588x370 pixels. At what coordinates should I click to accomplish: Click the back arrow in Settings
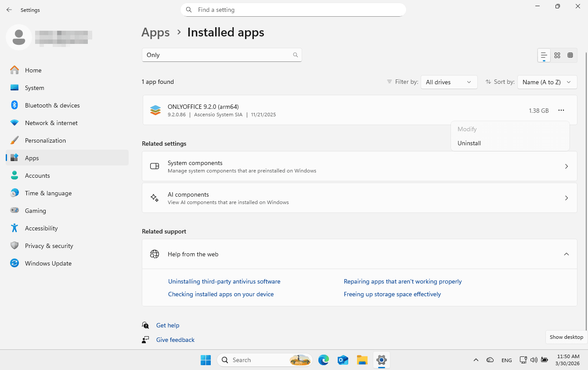pos(9,10)
